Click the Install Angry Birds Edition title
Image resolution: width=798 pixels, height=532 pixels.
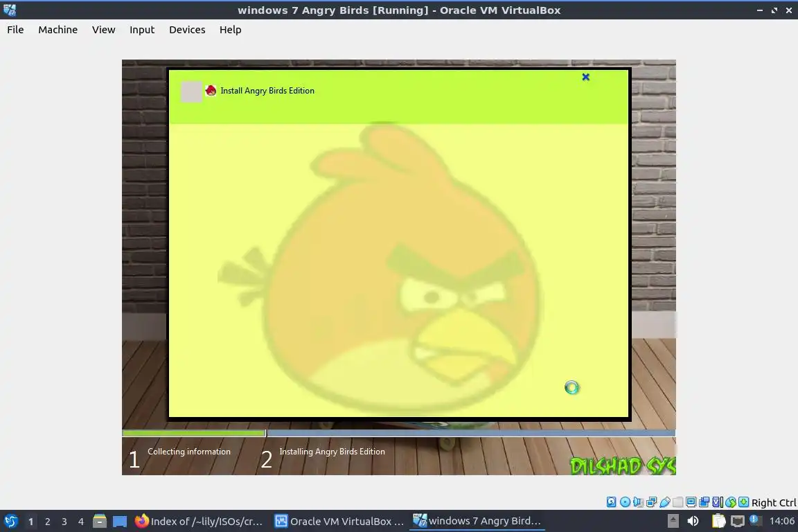click(267, 91)
